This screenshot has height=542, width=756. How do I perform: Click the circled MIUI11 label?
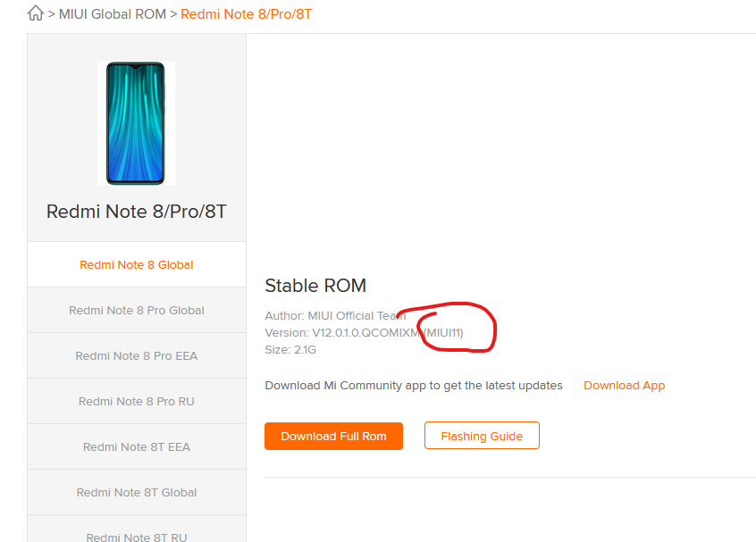pyautogui.click(x=443, y=333)
